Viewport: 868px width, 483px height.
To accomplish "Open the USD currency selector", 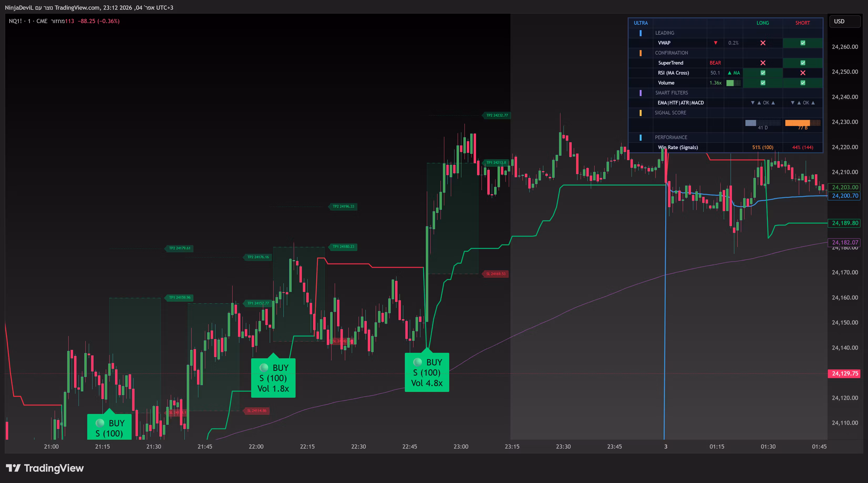I will (x=845, y=22).
